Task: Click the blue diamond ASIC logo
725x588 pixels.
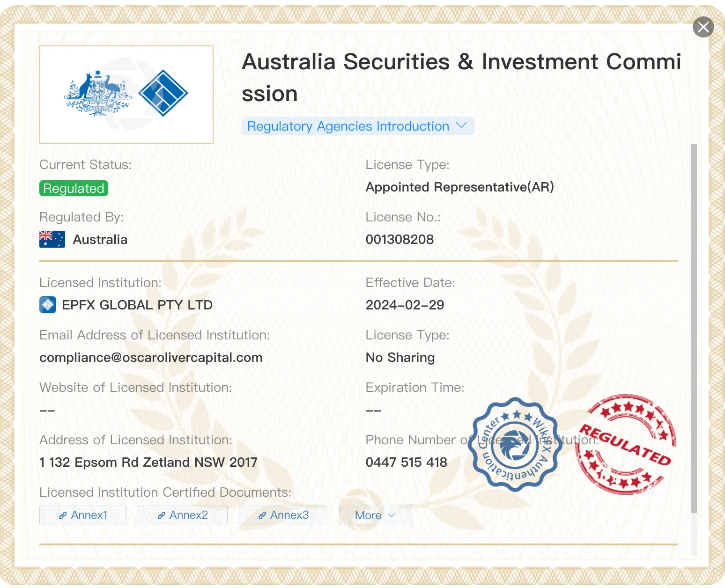Action: 163,93
